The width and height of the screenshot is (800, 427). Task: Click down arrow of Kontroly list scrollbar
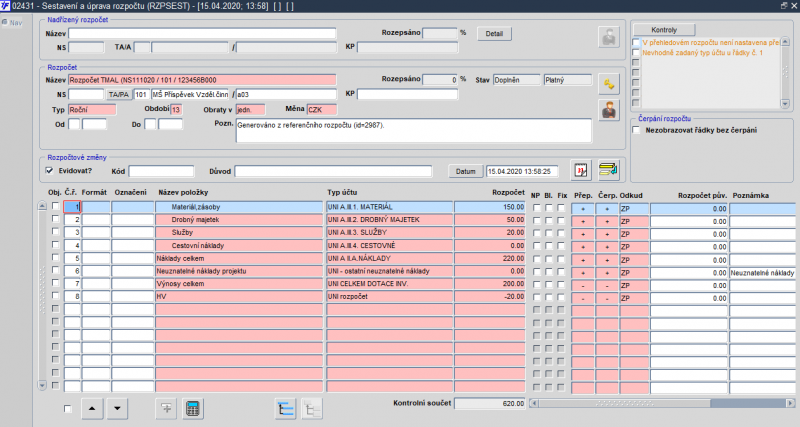[785, 104]
